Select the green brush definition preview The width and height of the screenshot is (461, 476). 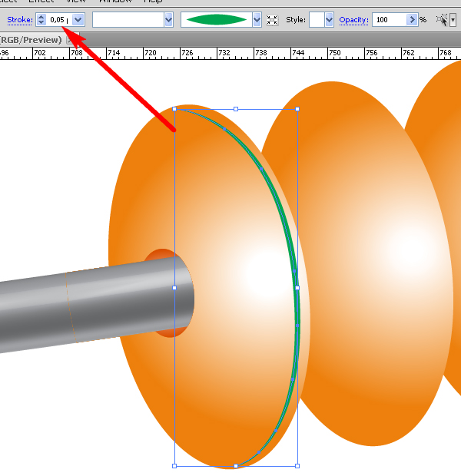(217, 20)
